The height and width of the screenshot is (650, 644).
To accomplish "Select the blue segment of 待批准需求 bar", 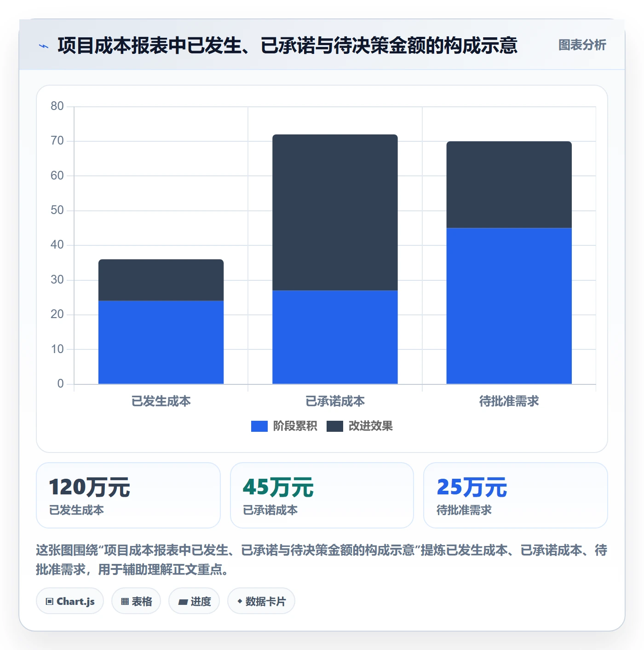I will [509, 306].
